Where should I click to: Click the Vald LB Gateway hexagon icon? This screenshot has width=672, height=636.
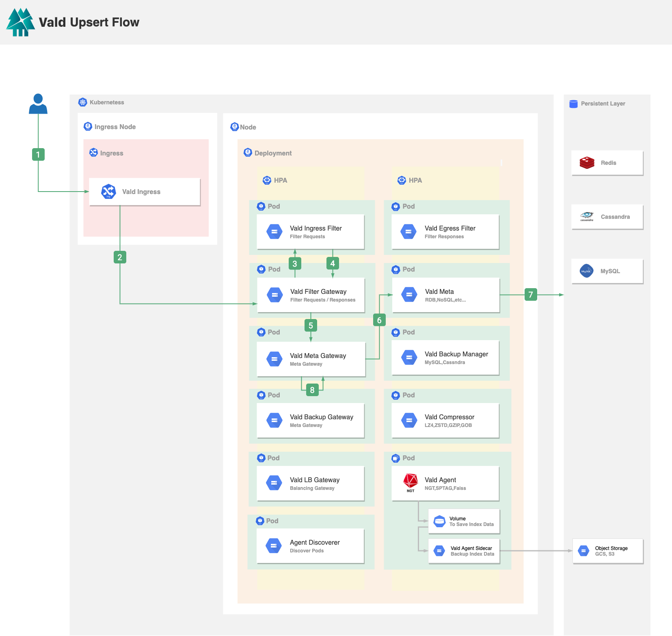coord(274,483)
